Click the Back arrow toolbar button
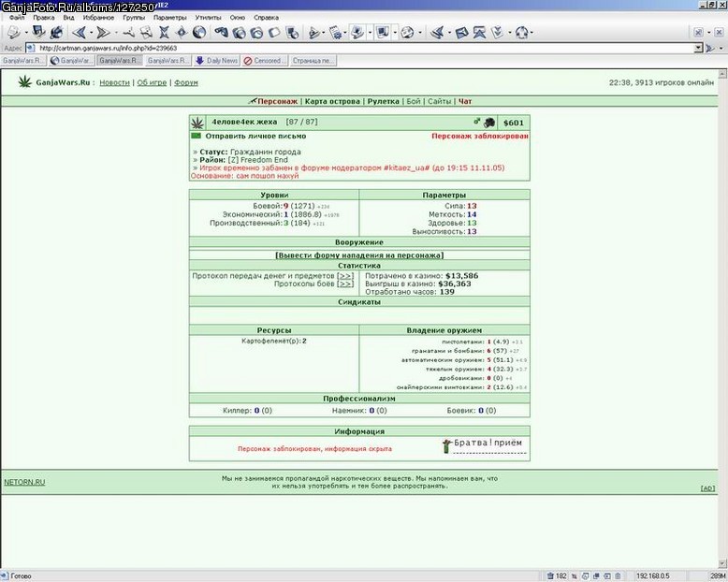Image resolution: width=728 pixels, height=582 pixels. click(x=80, y=33)
